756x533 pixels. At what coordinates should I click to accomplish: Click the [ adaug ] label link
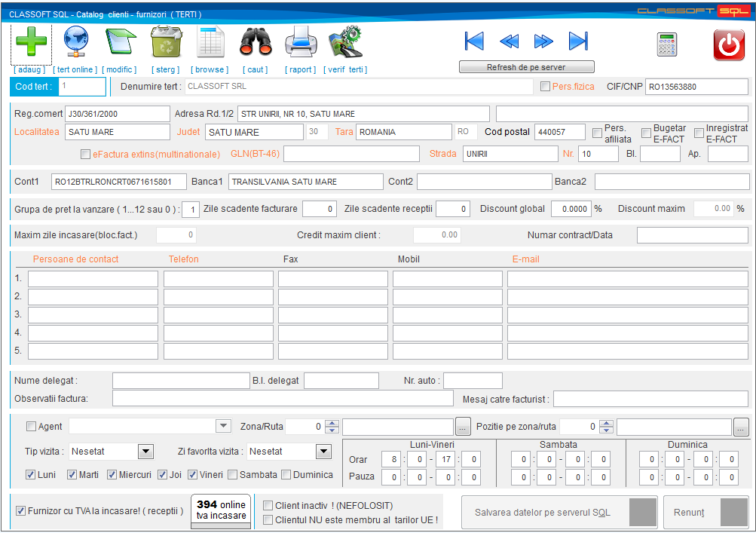29,69
